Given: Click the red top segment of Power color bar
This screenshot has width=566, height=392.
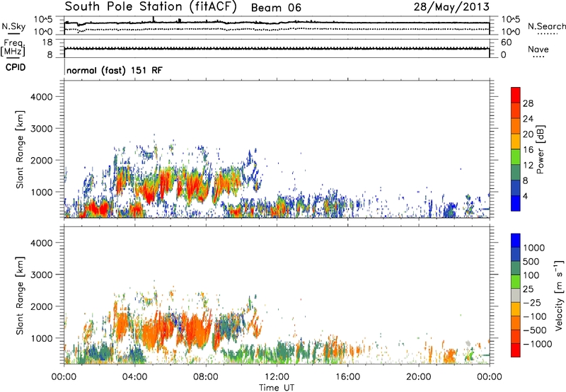Looking at the screenshot, I should 516,95.
